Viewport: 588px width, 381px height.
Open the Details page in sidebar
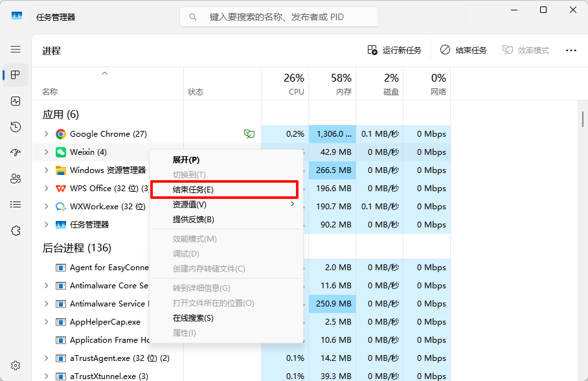pos(16,205)
